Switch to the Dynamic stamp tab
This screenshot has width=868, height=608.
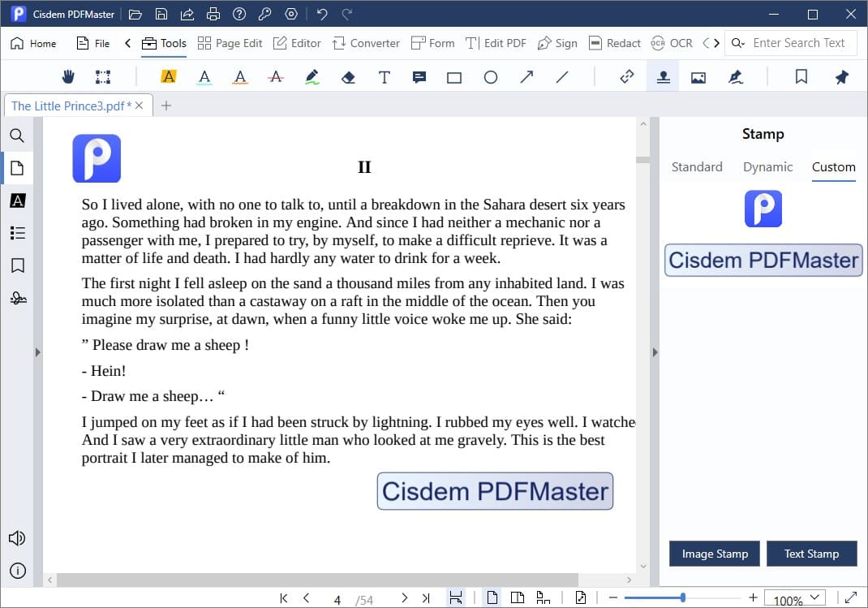(767, 166)
